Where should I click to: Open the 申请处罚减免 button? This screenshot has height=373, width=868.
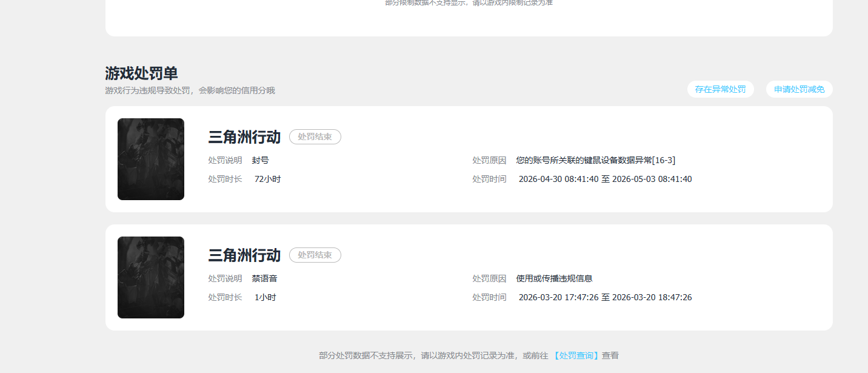799,89
